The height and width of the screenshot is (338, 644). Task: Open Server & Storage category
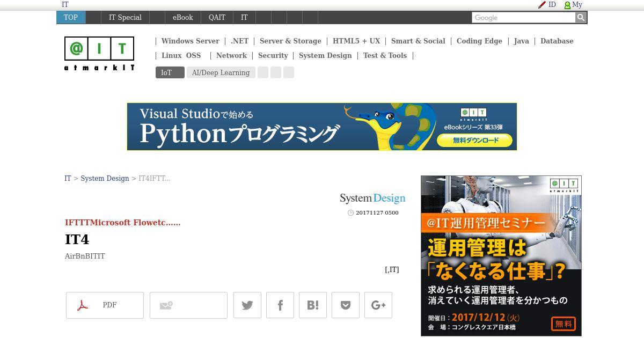[290, 41]
